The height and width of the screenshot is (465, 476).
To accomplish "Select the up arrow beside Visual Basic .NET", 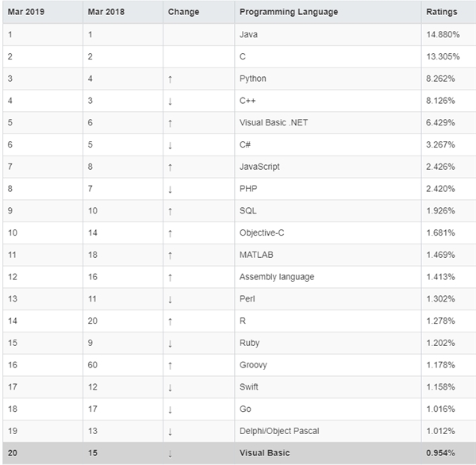I will pos(171,123).
